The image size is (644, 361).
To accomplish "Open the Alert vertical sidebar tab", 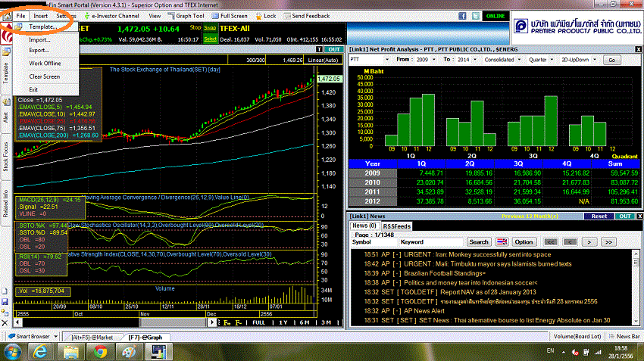I will (x=5, y=117).
